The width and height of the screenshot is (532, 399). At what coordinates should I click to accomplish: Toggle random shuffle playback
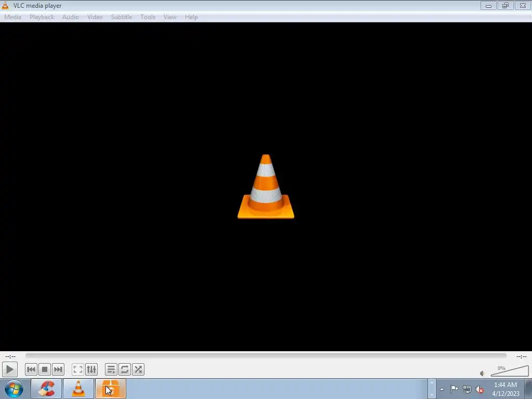click(138, 369)
